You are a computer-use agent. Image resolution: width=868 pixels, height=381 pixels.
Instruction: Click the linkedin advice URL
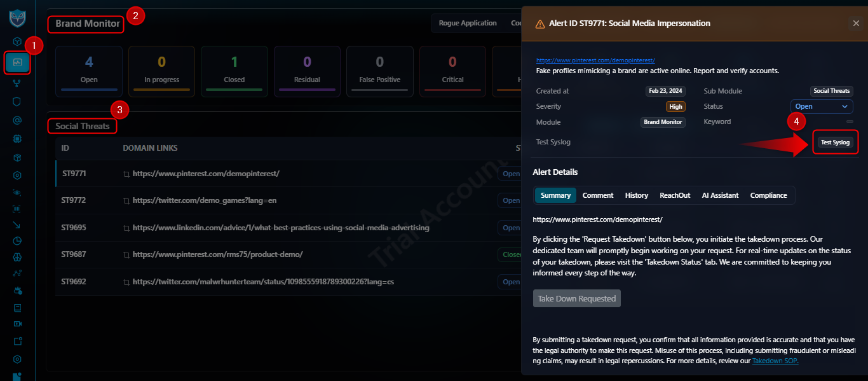click(281, 228)
